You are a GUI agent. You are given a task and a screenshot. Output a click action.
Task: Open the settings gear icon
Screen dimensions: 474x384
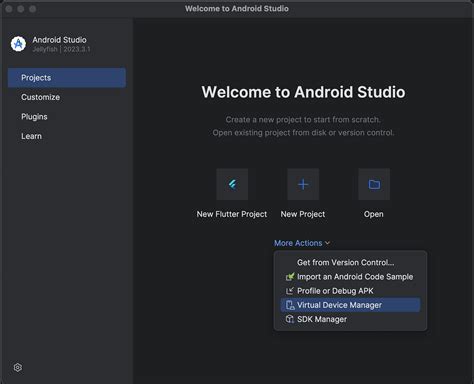[x=18, y=367]
